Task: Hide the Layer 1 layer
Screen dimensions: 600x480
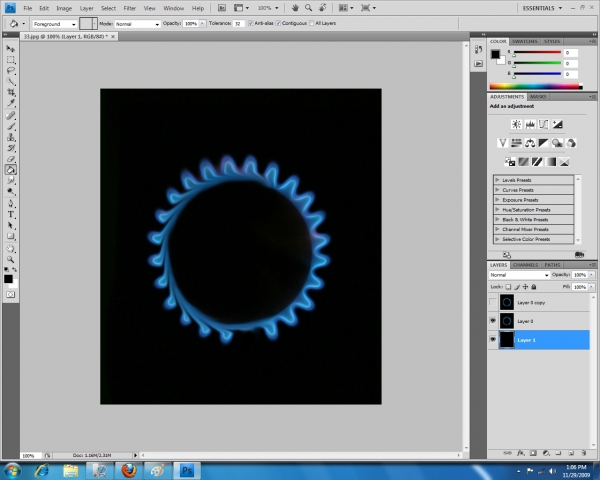Action: 493,340
